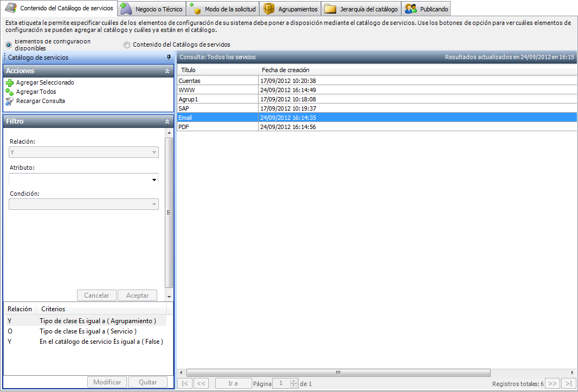The height and width of the screenshot is (392, 578).
Task: Click the Negocio o Técnico tab icon
Action: point(126,9)
